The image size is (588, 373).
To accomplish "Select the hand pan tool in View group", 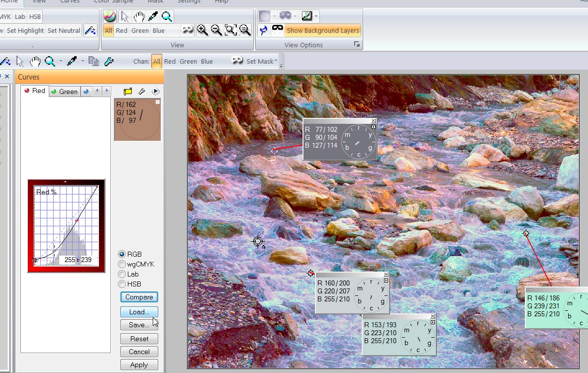I will click(139, 16).
